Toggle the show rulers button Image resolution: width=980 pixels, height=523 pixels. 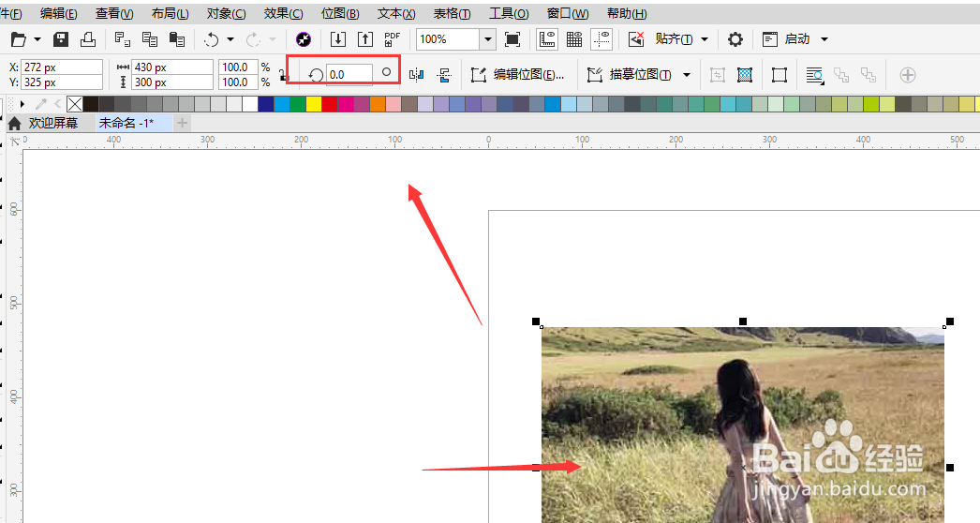pyautogui.click(x=547, y=39)
